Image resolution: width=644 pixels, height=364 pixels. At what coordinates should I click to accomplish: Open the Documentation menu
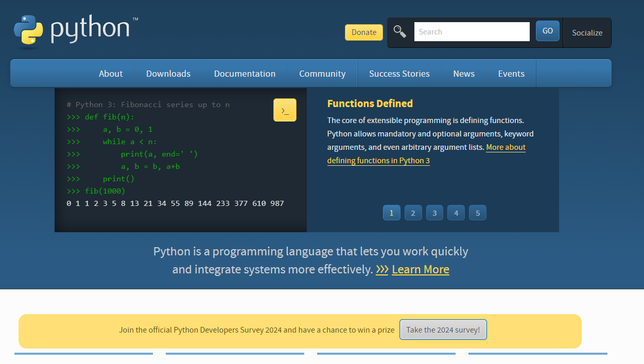coord(245,74)
